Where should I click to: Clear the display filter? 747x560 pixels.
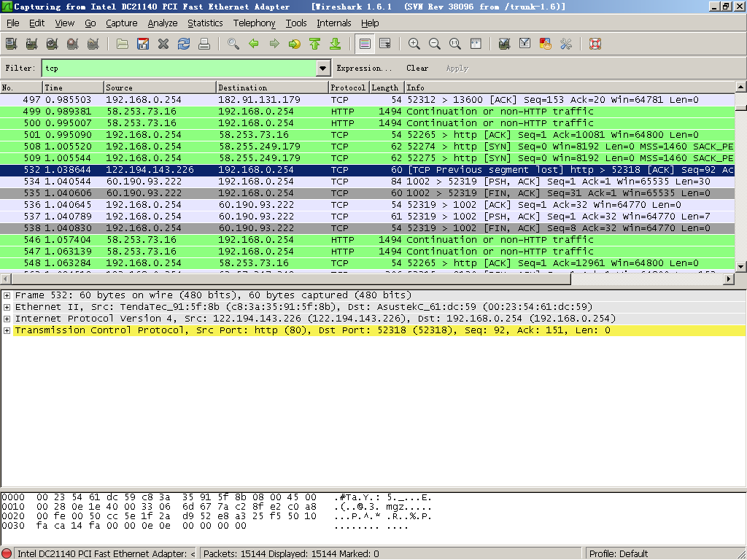(417, 68)
